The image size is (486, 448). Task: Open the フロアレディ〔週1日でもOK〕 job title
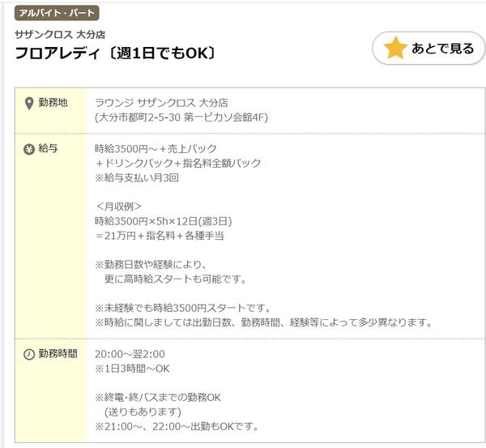[x=115, y=53]
